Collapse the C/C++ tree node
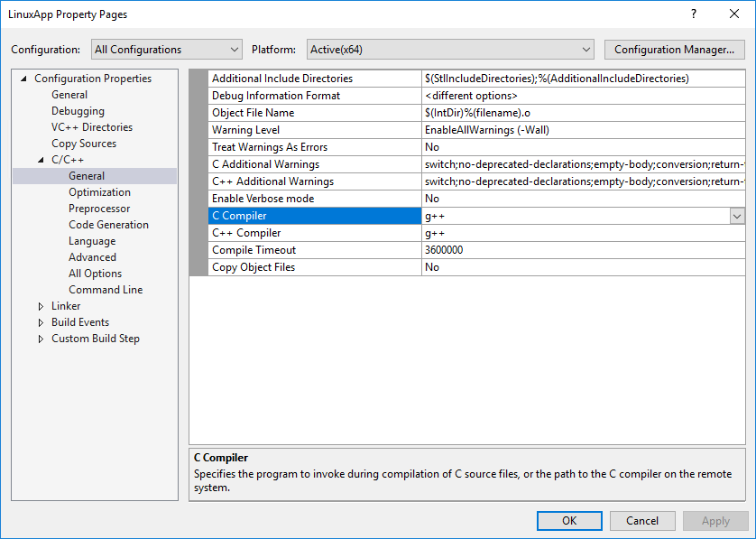The width and height of the screenshot is (756, 539). pos(41,160)
